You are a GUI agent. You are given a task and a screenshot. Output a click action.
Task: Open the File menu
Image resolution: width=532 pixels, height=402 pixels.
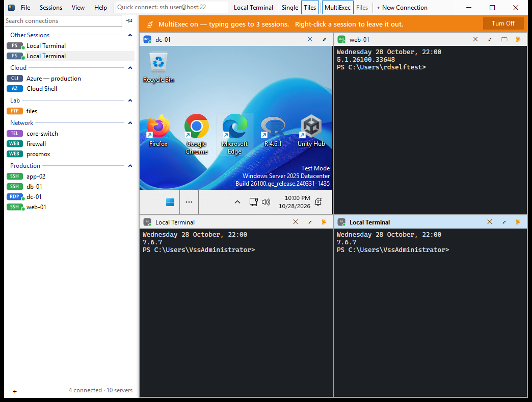25,8
